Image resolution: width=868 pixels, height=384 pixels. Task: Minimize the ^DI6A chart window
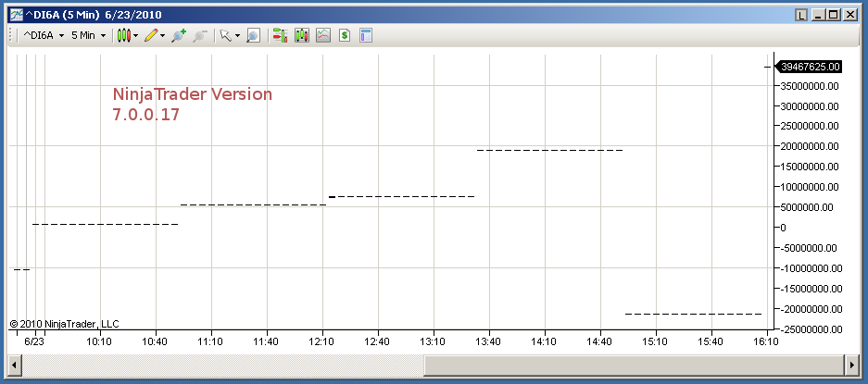pyautogui.click(x=818, y=15)
